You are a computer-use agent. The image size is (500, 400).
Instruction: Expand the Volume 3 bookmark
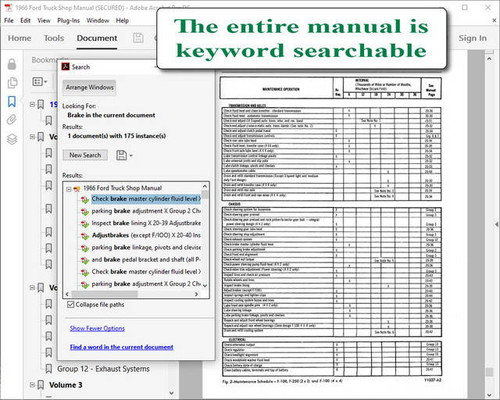point(32,385)
